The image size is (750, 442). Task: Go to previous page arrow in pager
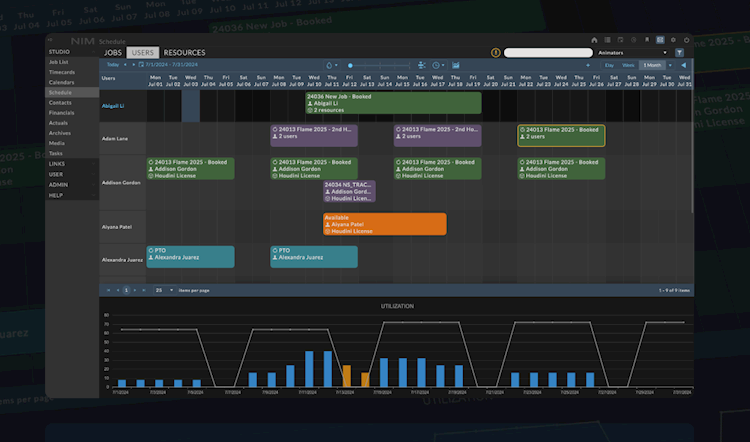(x=118, y=290)
